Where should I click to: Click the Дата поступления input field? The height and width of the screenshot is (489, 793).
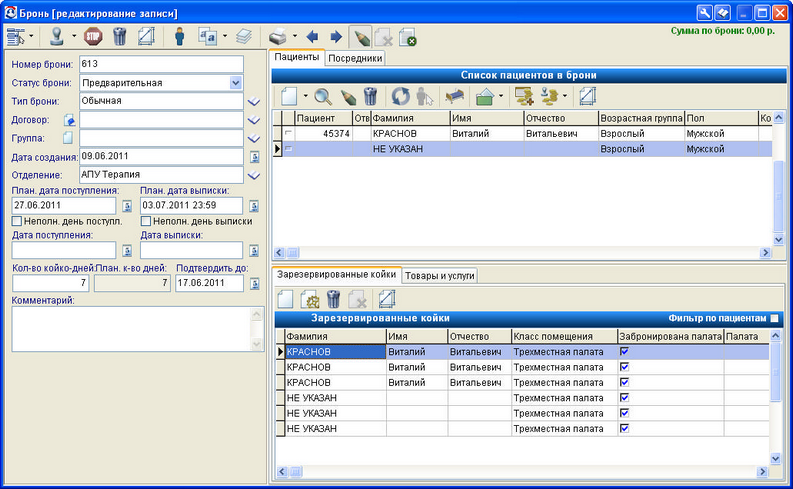64,250
